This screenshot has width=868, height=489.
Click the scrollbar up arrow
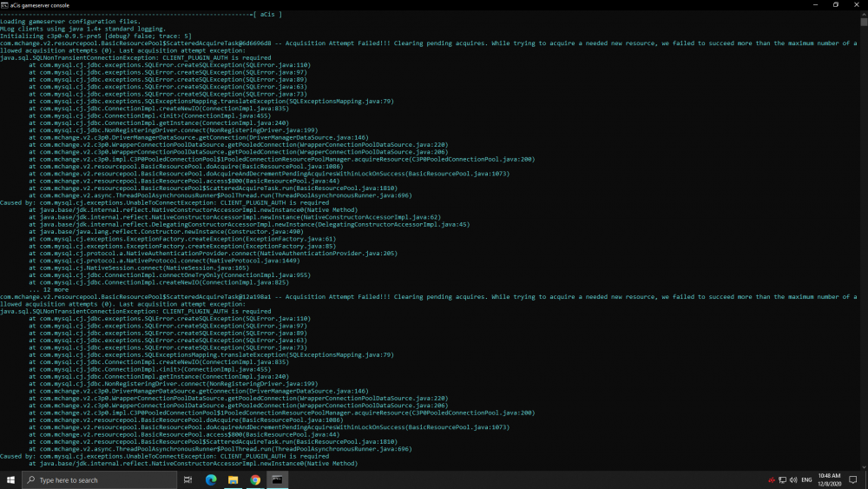pyautogui.click(x=864, y=12)
